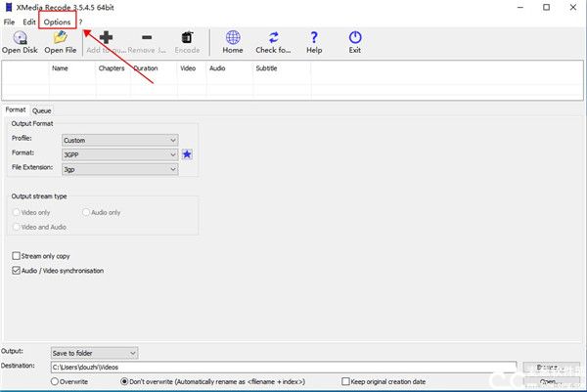587x392 pixels.
Task: Open the Home globe icon
Action: click(x=233, y=37)
